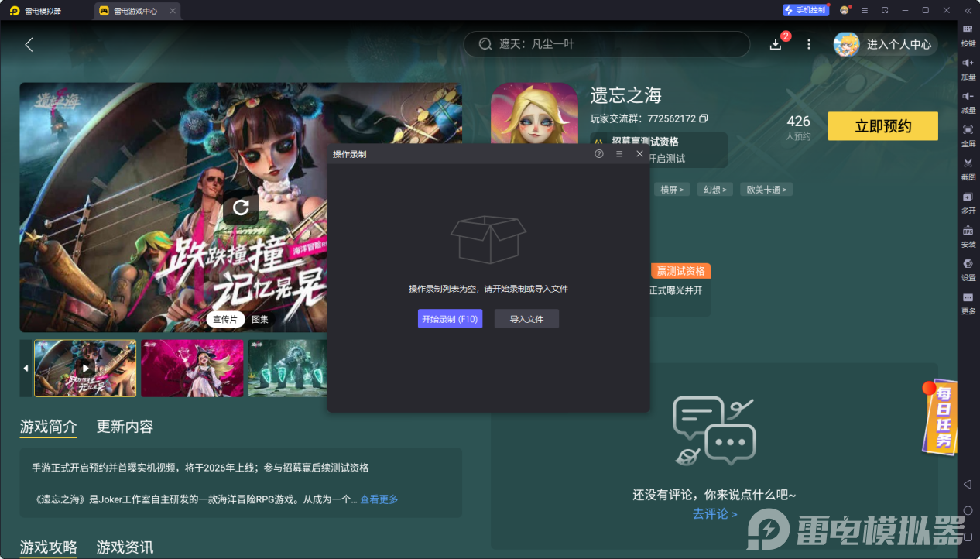The height and width of the screenshot is (559, 980).
Task: Switch media to 宣传片
Action: click(226, 319)
